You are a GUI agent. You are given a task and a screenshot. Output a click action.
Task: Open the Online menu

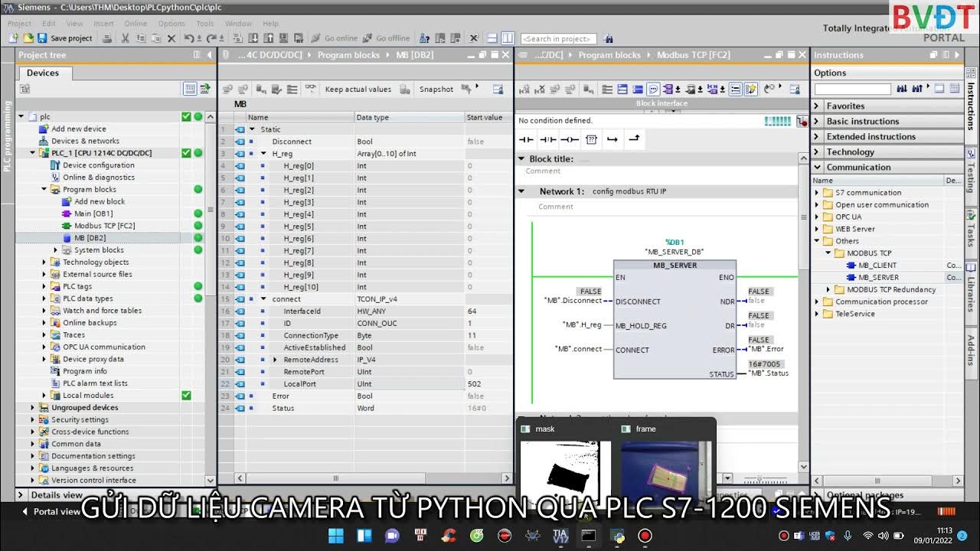click(x=136, y=24)
